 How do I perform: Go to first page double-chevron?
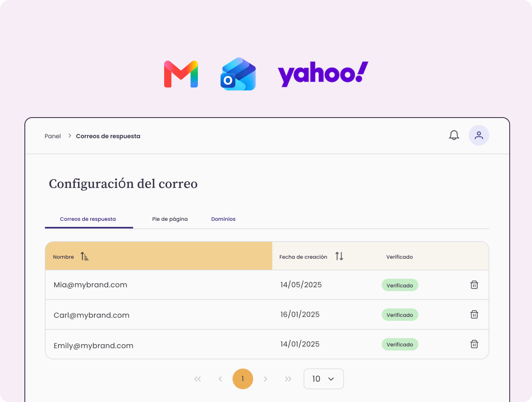(x=197, y=379)
